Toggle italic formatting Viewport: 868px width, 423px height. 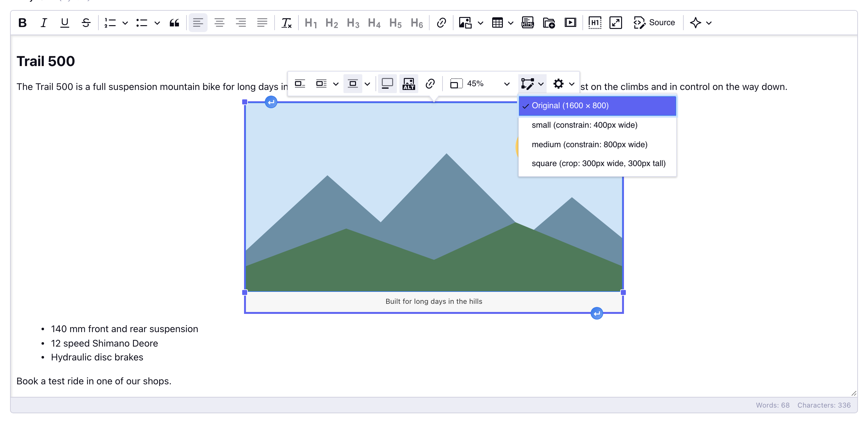coord(44,23)
